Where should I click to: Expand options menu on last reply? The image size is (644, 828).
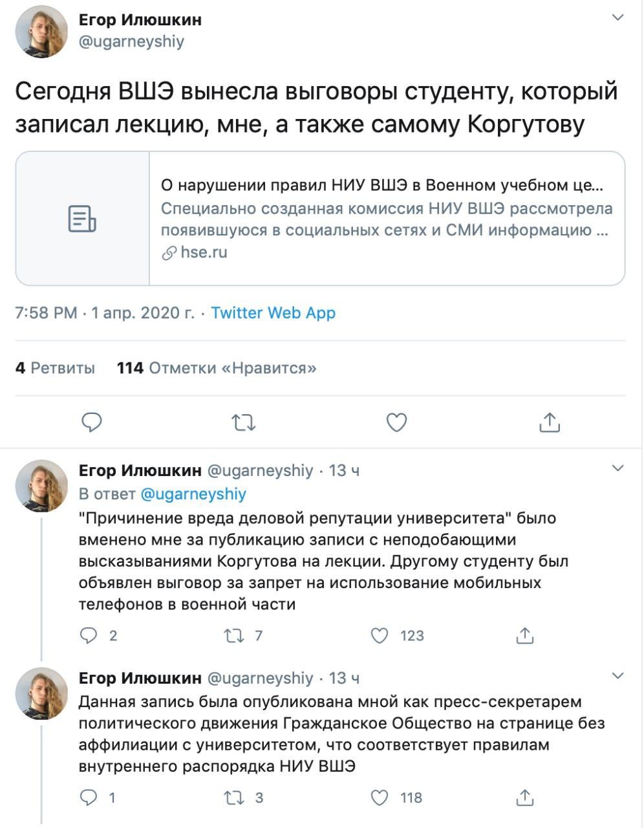(x=618, y=676)
